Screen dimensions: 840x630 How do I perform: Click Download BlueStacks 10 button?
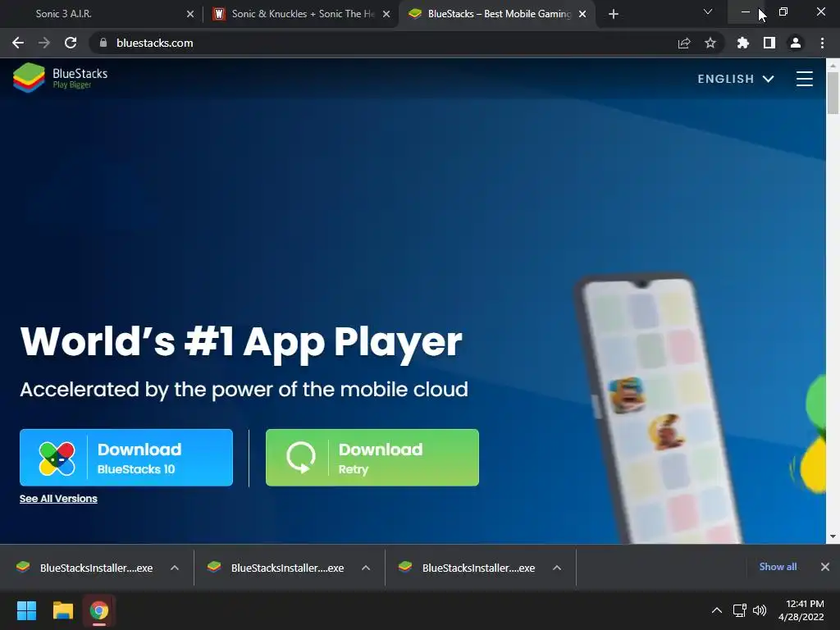pyautogui.click(x=126, y=458)
